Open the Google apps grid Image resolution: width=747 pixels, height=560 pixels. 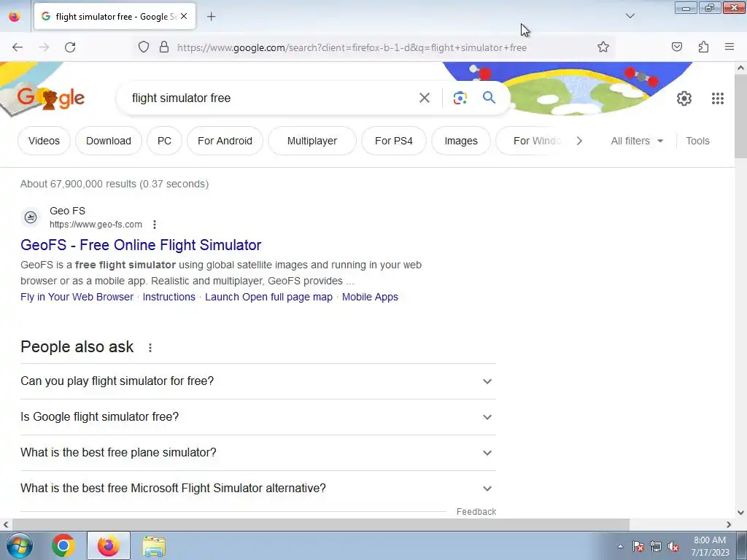718,98
